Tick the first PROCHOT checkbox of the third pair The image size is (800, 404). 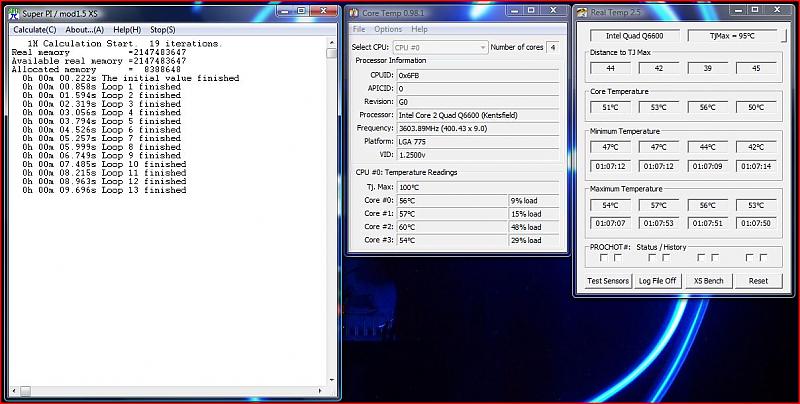702,258
